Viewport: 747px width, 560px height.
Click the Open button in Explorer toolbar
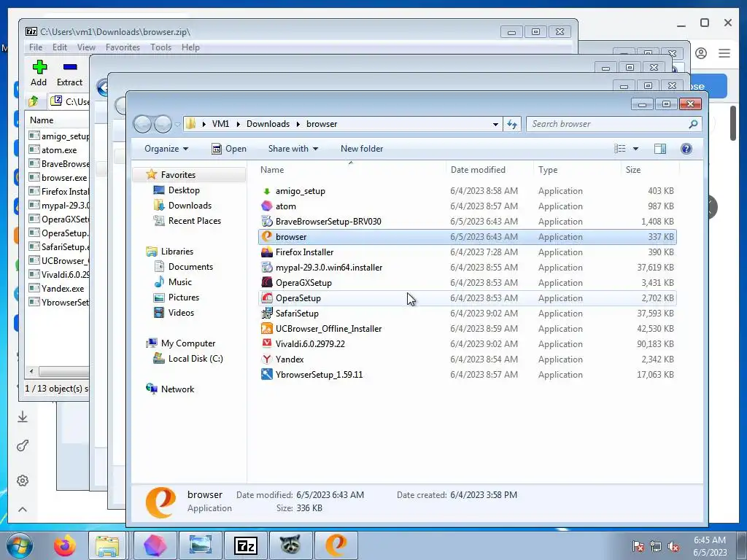pyautogui.click(x=229, y=149)
